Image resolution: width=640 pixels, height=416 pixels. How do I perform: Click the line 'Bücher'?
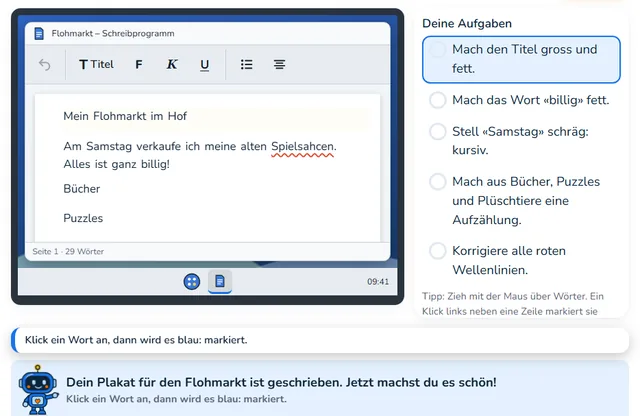82,189
